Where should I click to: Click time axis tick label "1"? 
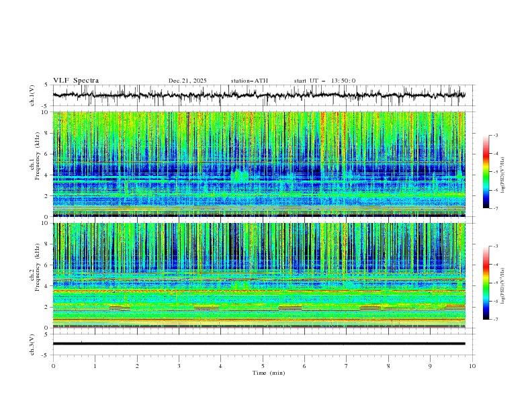(95, 366)
